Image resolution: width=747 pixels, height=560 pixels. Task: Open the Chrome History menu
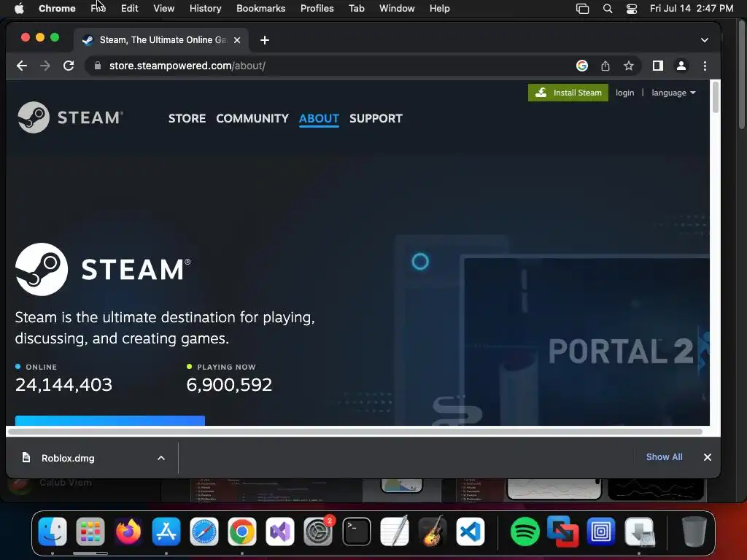pyautogui.click(x=205, y=9)
